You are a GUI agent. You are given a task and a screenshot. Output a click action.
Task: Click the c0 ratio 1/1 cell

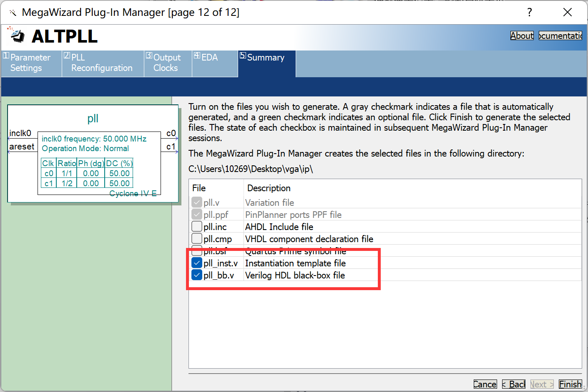67,173
